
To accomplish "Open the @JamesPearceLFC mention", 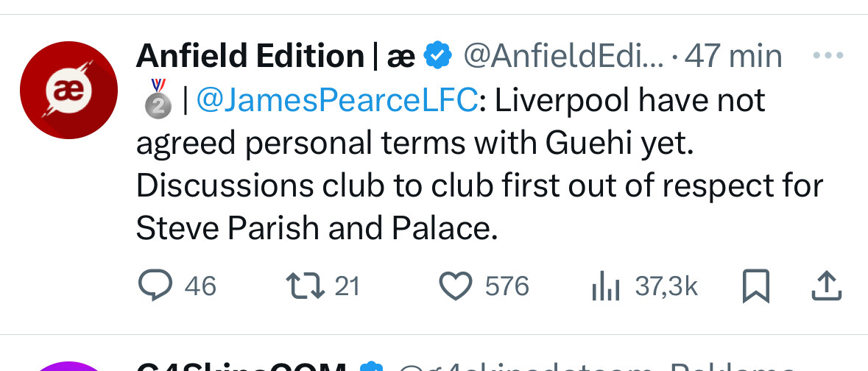I will [337, 101].
